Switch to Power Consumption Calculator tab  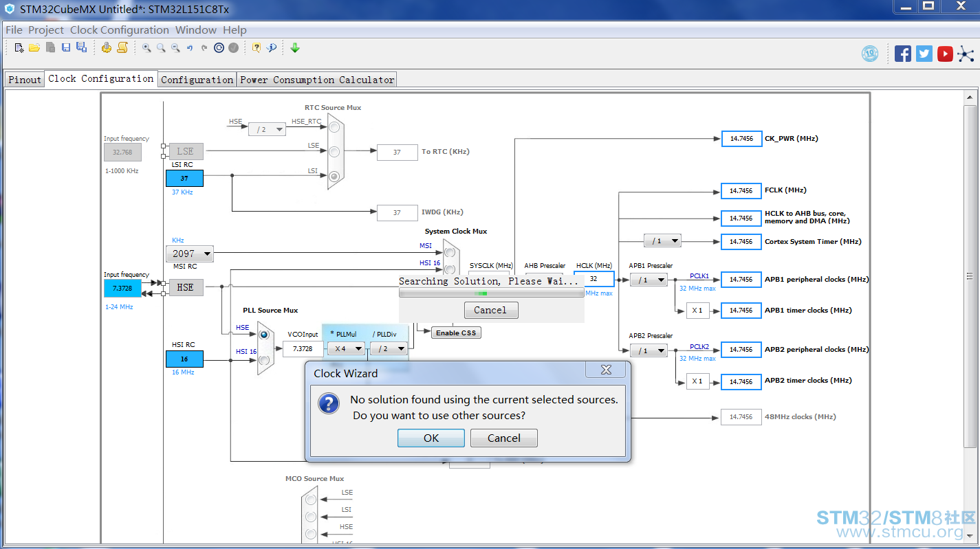coord(317,80)
